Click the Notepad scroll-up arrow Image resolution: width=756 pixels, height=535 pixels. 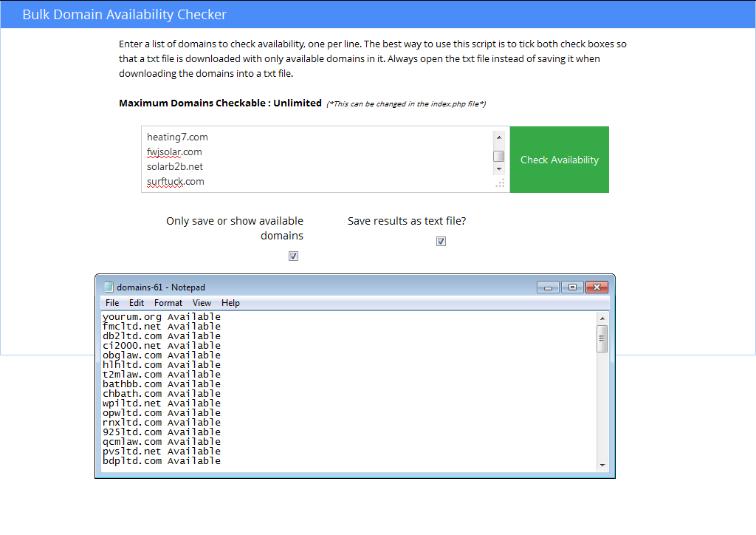point(602,318)
